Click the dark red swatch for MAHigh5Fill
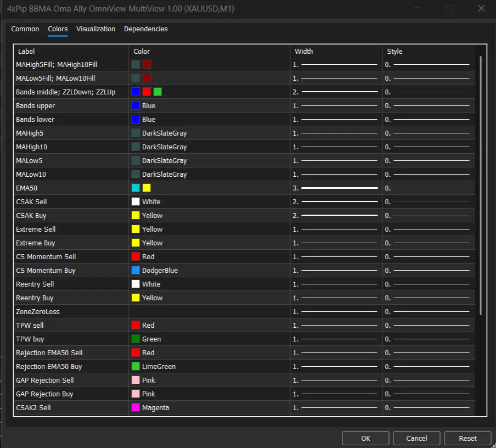 coord(146,65)
